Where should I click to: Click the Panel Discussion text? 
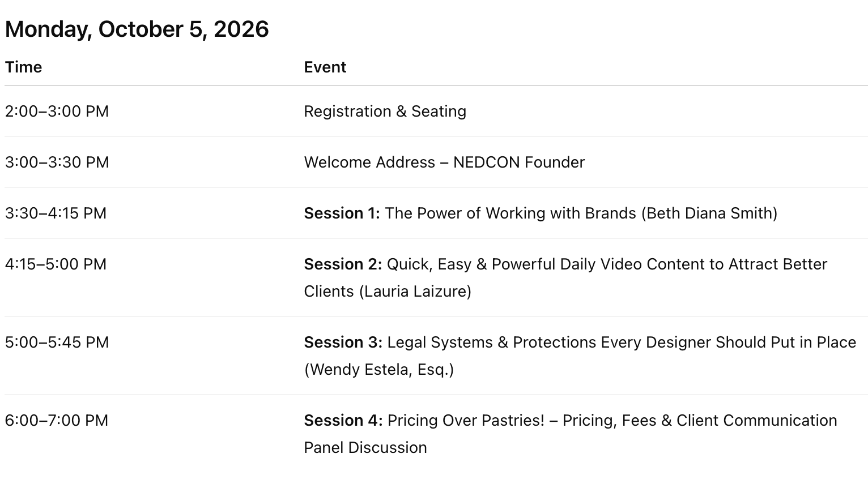[x=365, y=447]
